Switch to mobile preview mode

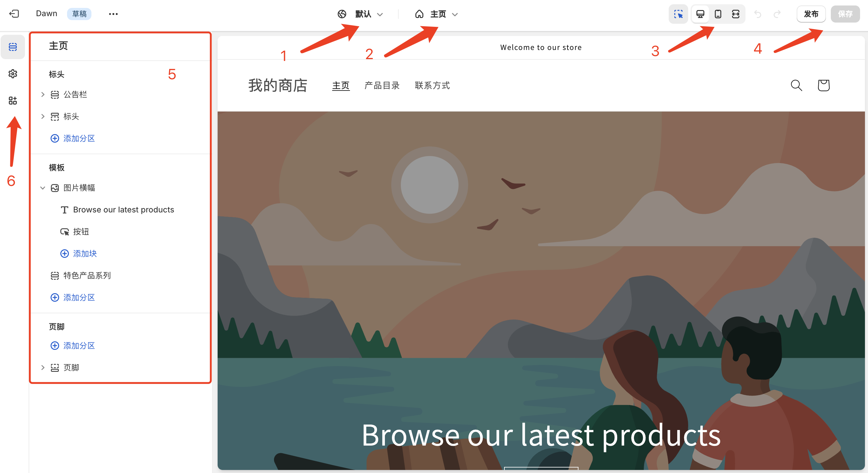pyautogui.click(x=718, y=14)
